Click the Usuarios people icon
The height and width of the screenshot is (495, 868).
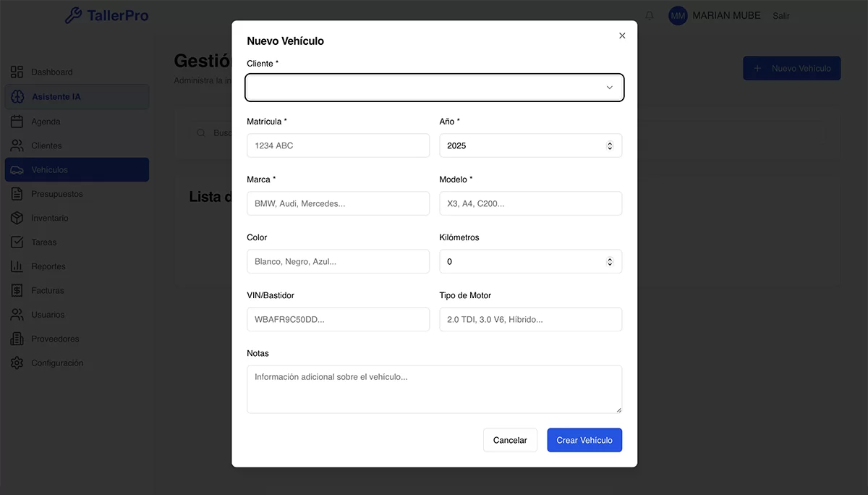(x=17, y=315)
